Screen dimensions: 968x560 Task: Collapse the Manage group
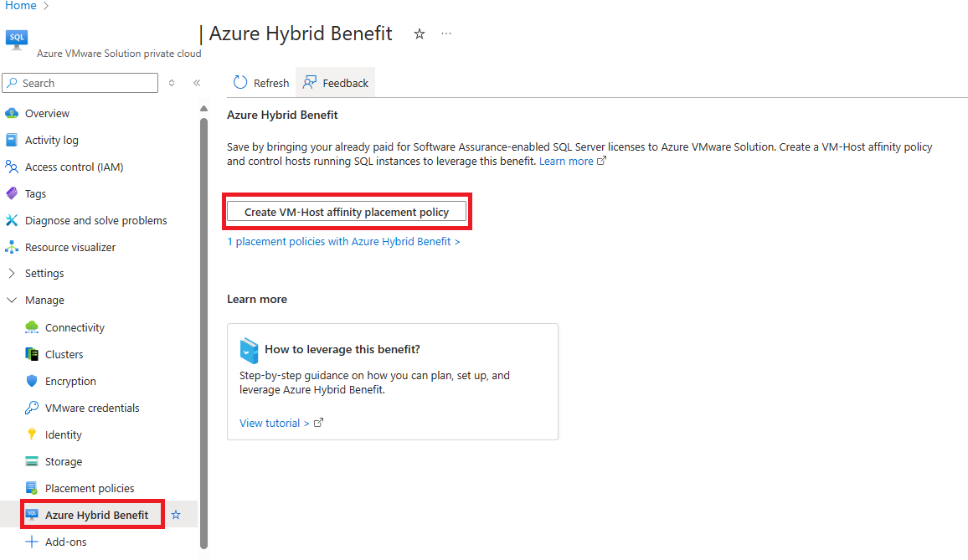point(12,300)
